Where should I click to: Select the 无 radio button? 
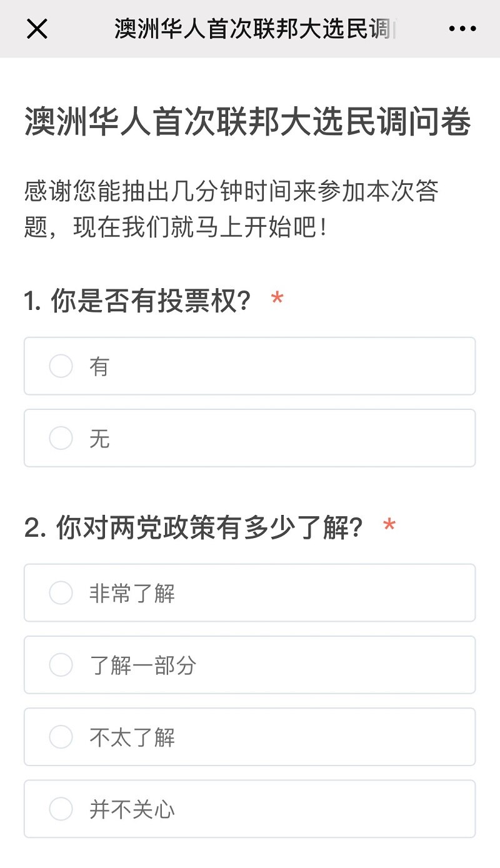coord(61,438)
